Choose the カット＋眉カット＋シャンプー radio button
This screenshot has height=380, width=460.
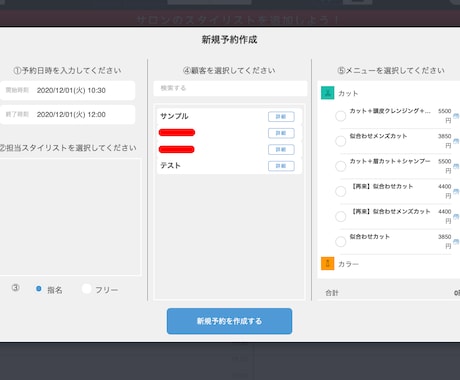340,166
